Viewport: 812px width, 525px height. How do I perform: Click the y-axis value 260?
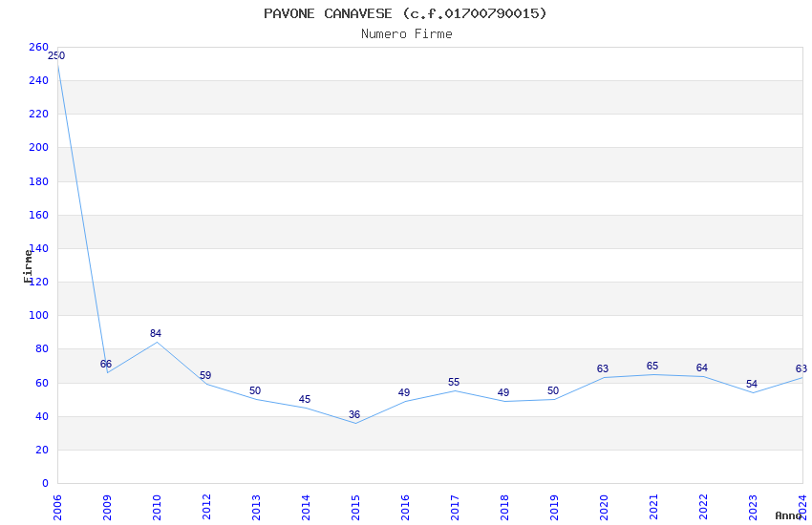38,47
